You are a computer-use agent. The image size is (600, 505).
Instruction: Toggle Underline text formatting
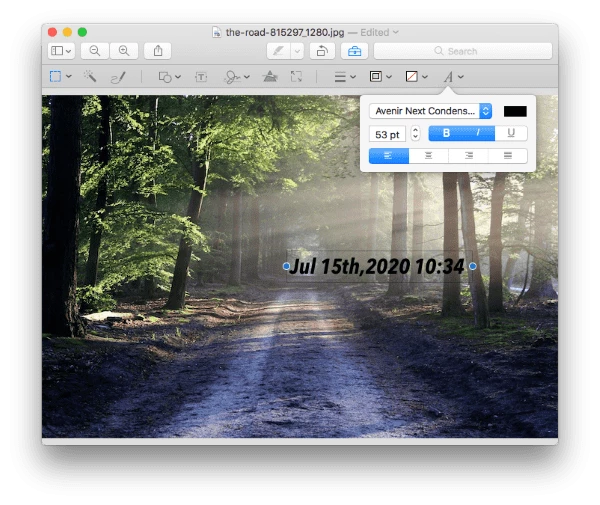coord(511,133)
